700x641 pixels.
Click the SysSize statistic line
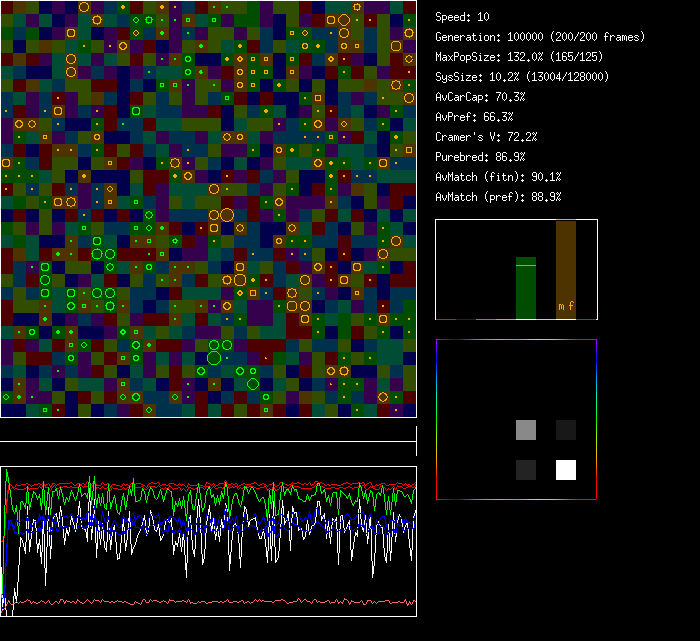point(522,77)
